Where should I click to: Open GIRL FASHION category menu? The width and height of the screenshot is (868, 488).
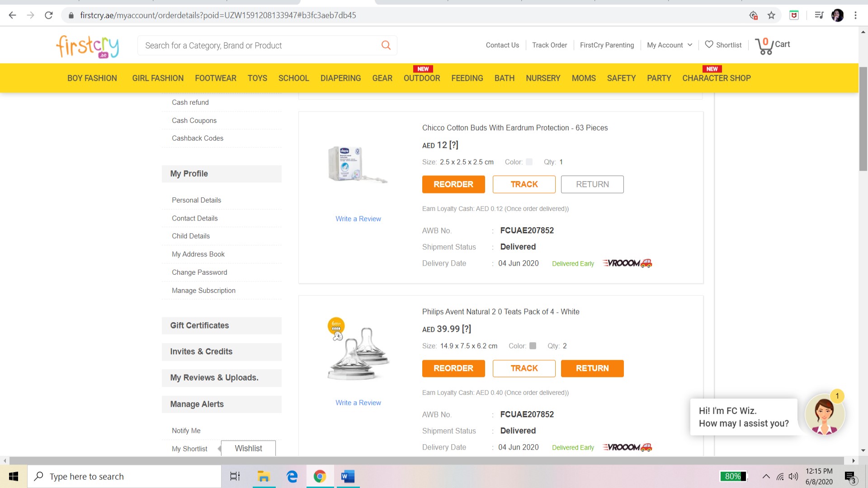coord(158,78)
